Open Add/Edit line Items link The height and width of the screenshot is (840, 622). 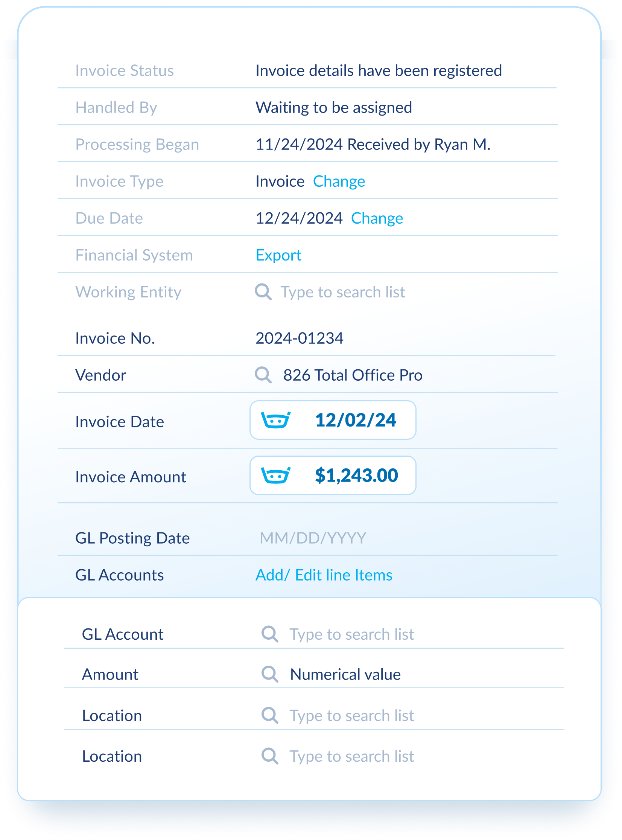[324, 575]
